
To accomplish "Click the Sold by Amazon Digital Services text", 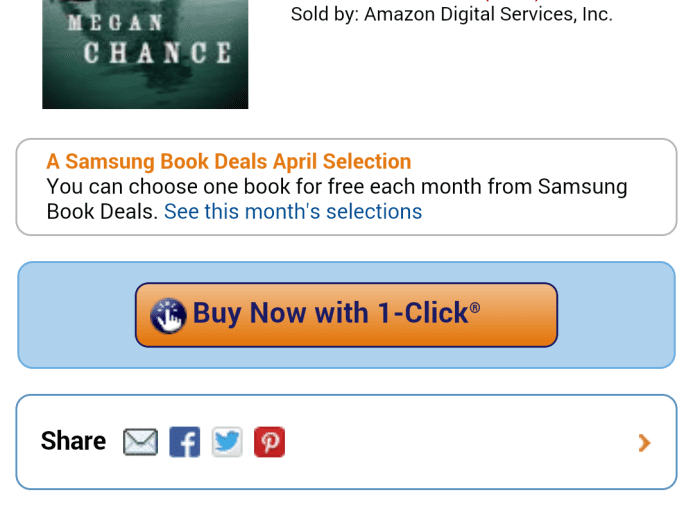I will click(452, 14).
